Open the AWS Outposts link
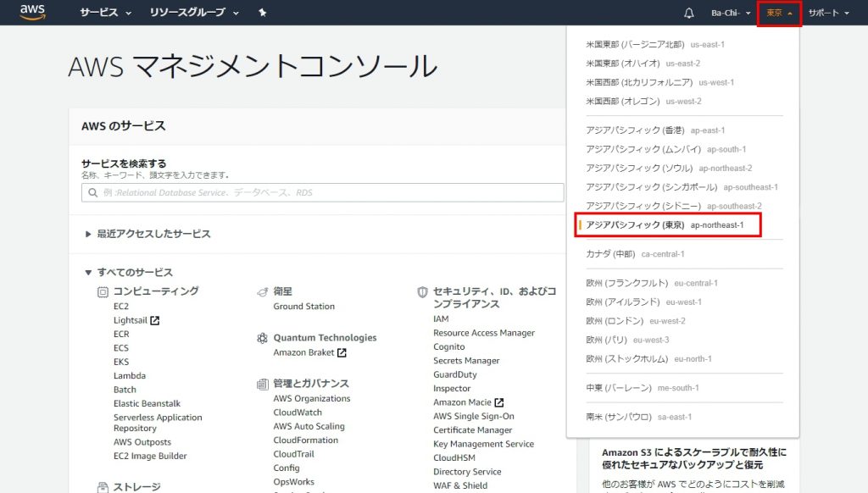This screenshot has width=868, height=493. pos(142,442)
